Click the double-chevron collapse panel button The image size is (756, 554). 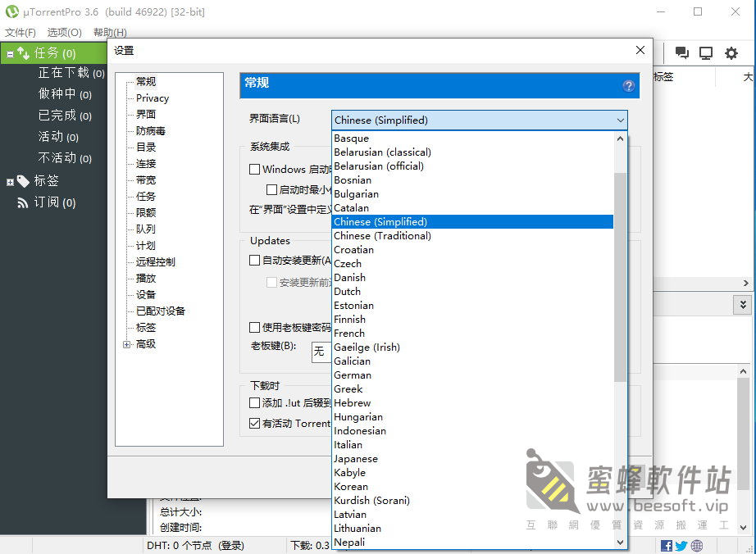743,305
